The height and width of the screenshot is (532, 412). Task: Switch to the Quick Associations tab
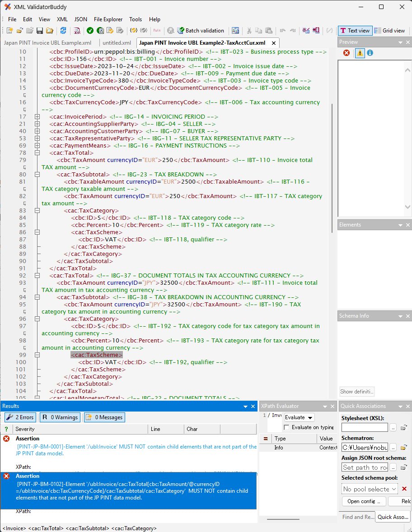(393, 517)
